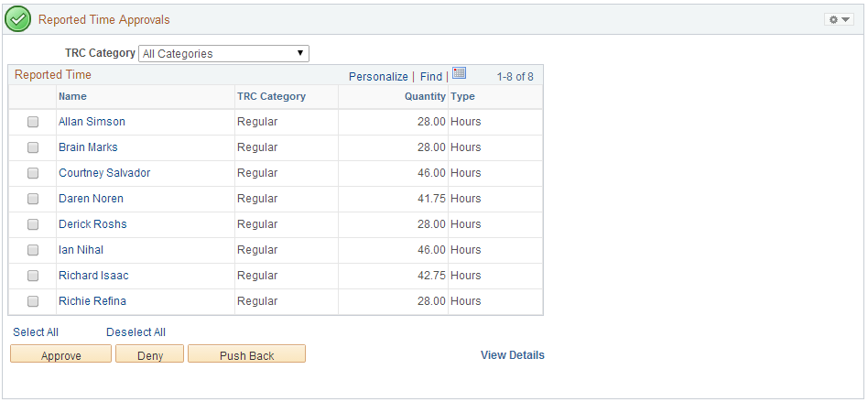Click the Find link in grid header
868x402 pixels.
pyautogui.click(x=431, y=77)
